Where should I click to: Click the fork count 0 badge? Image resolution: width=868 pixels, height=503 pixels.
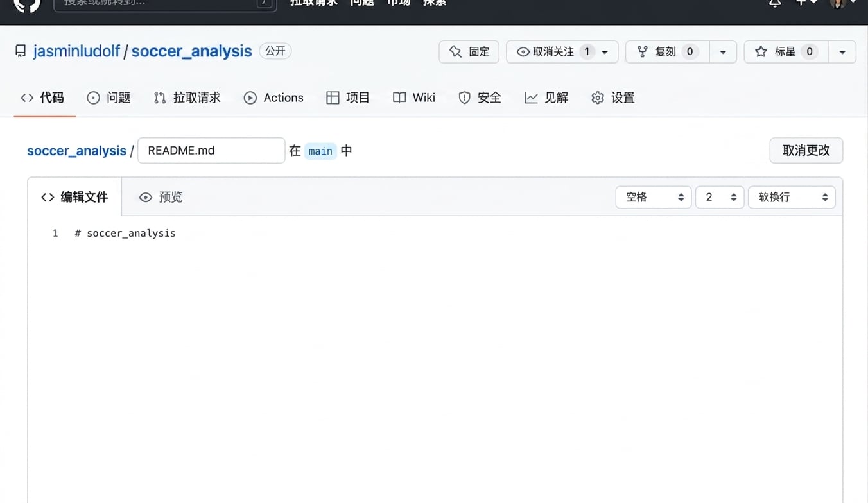tap(690, 52)
